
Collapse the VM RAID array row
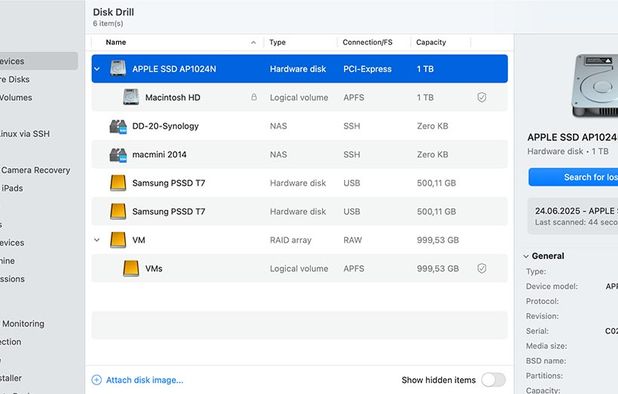(97, 240)
